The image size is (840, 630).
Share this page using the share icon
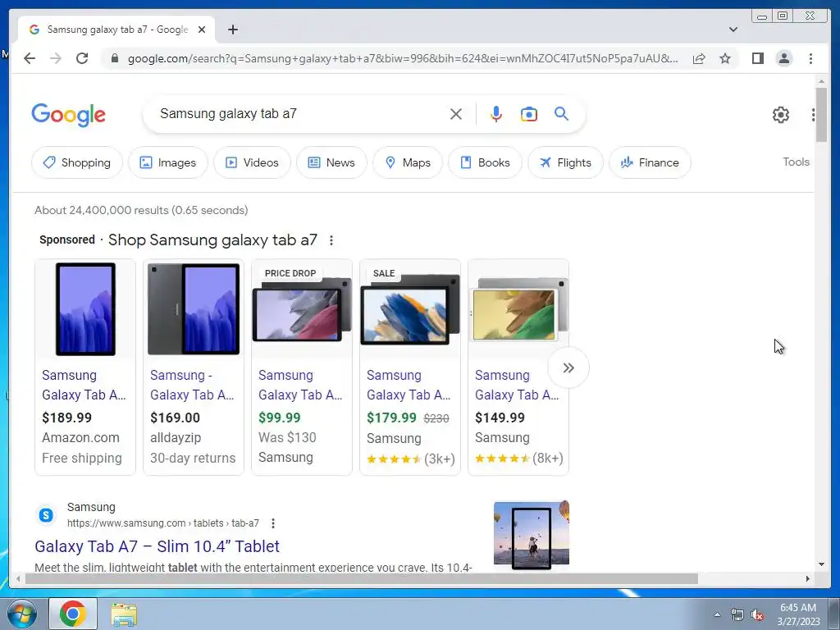(699, 58)
